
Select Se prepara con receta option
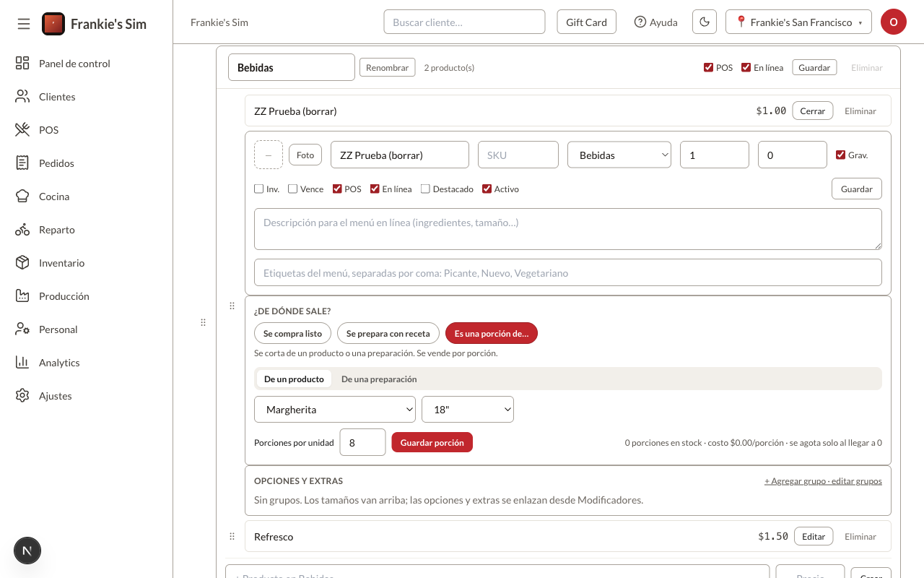point(388,333)
